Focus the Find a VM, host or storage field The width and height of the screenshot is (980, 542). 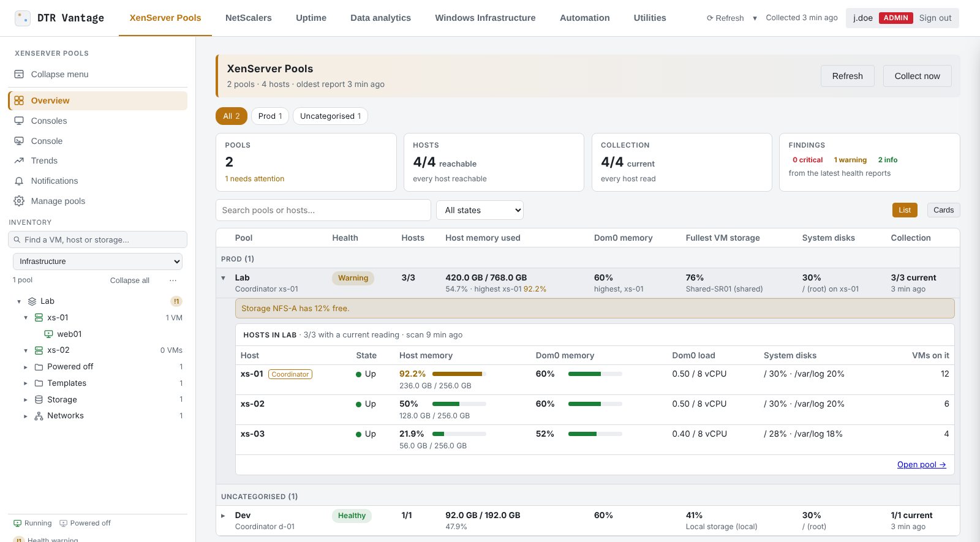[x=97, y=239]
